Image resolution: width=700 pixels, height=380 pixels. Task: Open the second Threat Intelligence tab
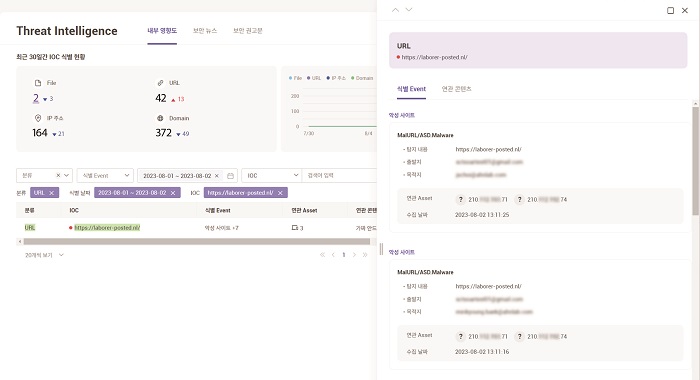(x=205, y=31)
